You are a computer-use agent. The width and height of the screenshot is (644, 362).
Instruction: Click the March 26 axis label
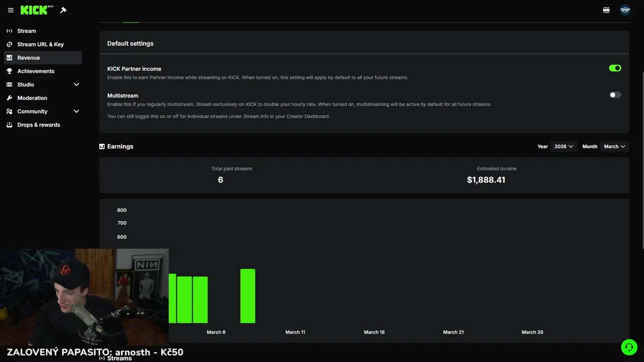tap(532, 332)
